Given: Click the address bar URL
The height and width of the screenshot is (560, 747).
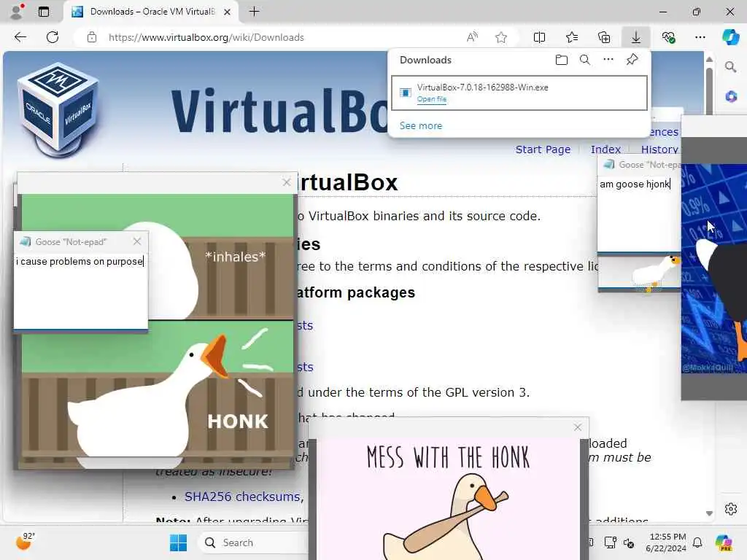Looking at the screenshot, I should [x=206, y=37].
